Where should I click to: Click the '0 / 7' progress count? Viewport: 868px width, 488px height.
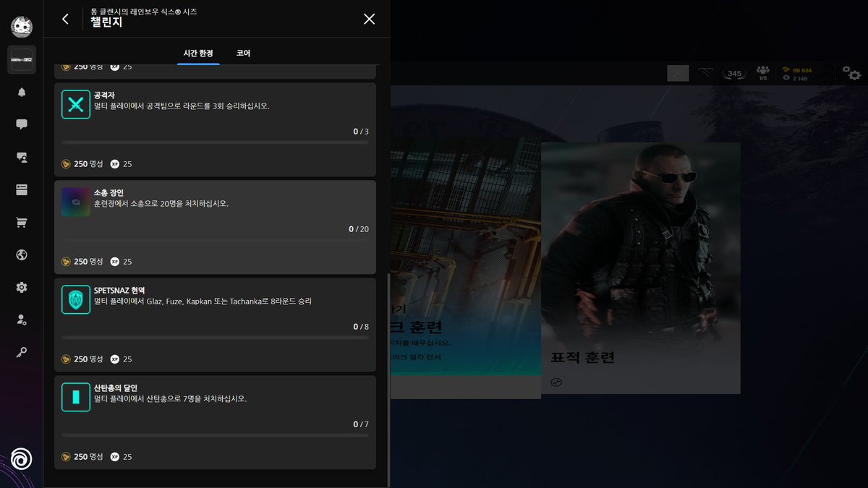coord(361,424)
